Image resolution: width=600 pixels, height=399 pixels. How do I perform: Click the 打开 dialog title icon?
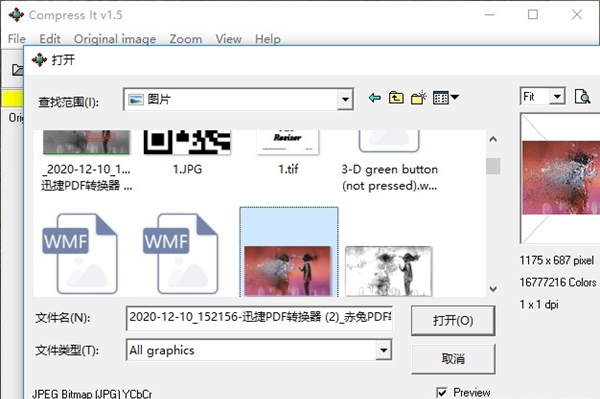(39, 60)
